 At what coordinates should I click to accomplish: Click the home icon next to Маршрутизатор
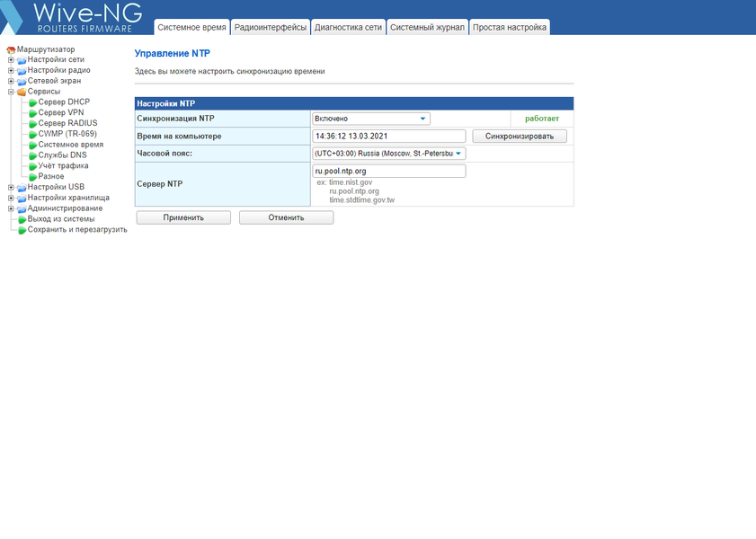(11, 49)
